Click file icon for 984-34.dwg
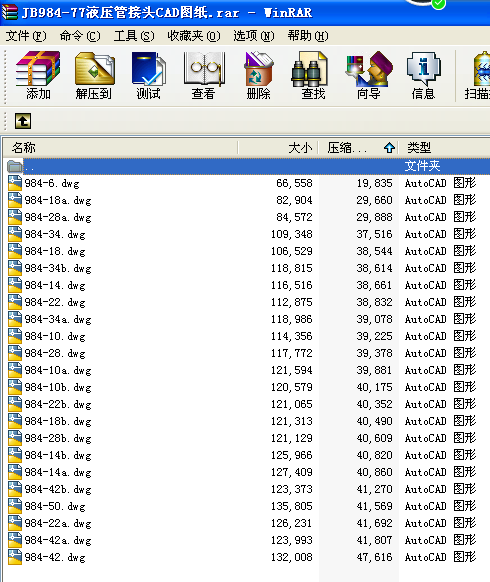Image resolution: width=490 pixels, height=582 pixels. (15, 234)
